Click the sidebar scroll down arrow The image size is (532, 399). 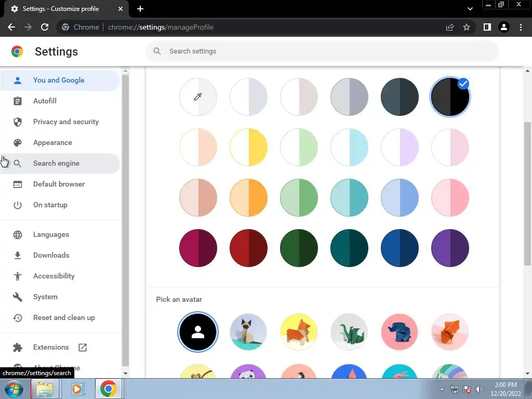(125, 373)
